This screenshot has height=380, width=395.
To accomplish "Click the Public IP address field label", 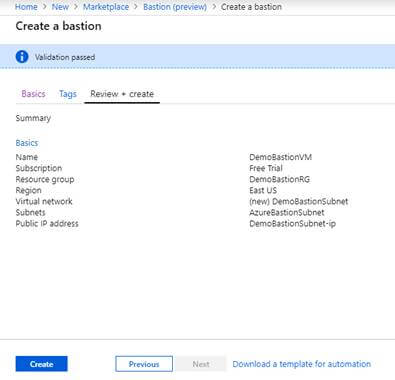I will point(47,223).
